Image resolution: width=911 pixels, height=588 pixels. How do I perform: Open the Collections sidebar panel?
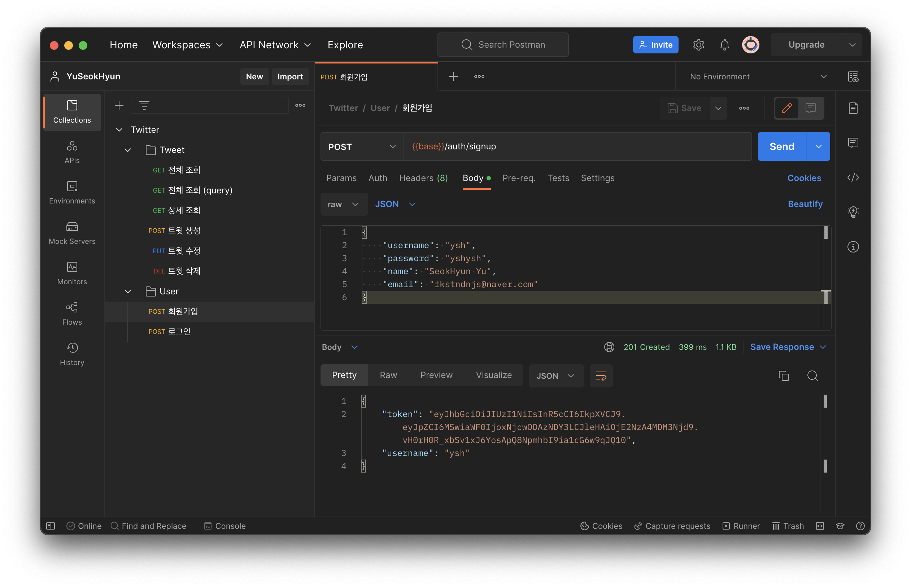[x=72, y=112]
